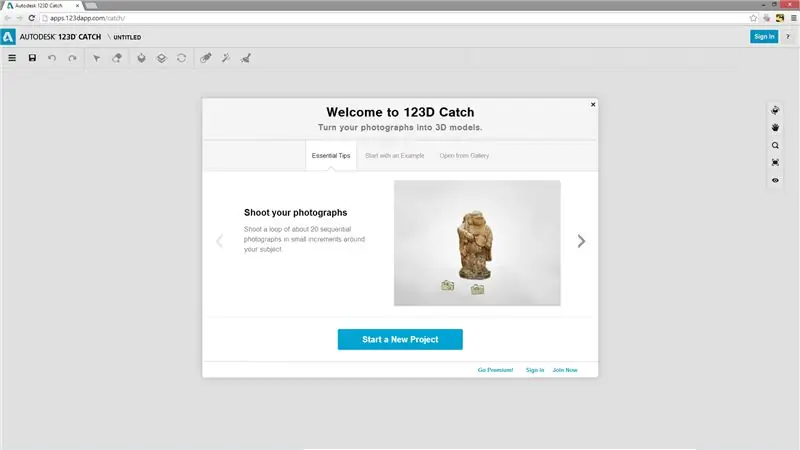
Task: Click the statue example thumbnail image
Action: coord(477,243)
